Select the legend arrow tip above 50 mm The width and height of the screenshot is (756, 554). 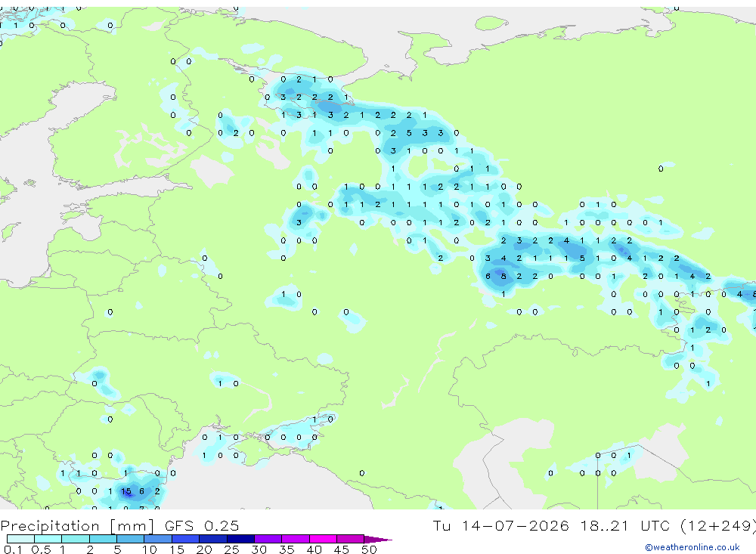coord(377,539)
